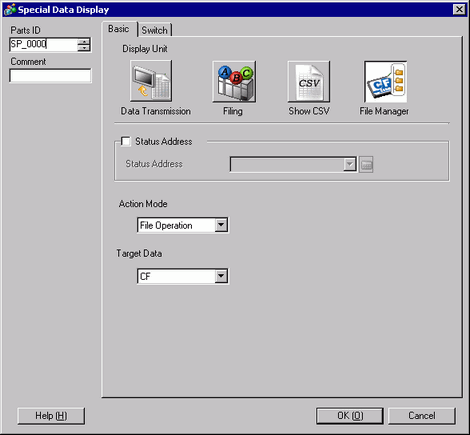Open the Target Data CF dropdown
470x435 pixels.
[x=183, y=276]
